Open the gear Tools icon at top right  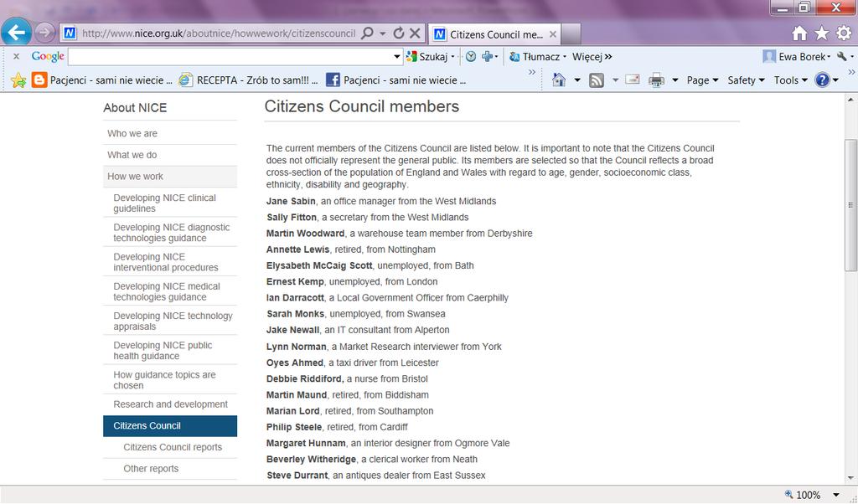coord(844,33)
